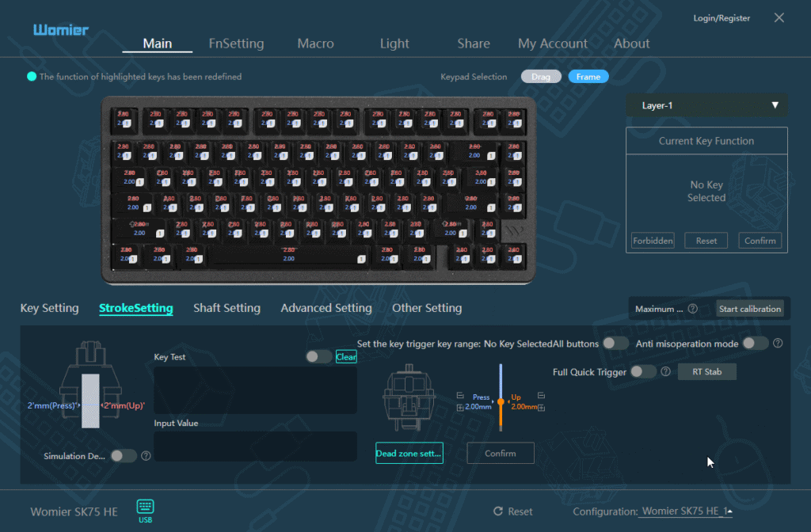Expand the Configuration Womier SK75 HE_1 selector
811x532 pixels.
pos(685,511)
